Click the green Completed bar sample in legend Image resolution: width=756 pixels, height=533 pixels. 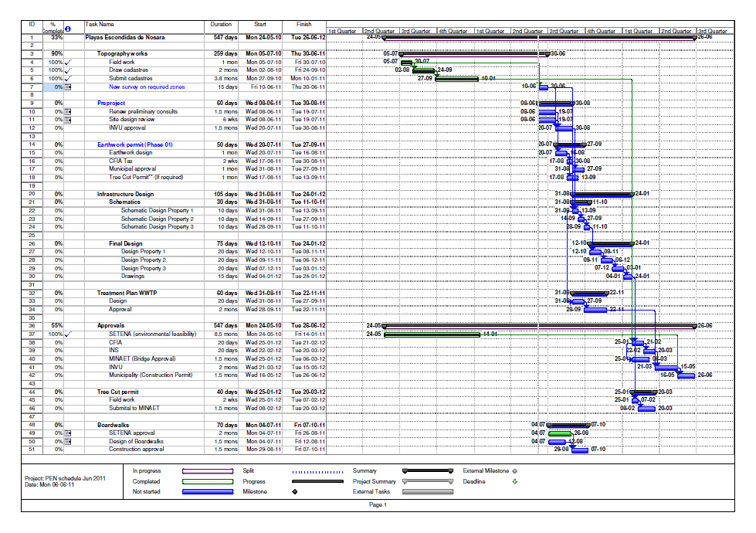(208, 481)
